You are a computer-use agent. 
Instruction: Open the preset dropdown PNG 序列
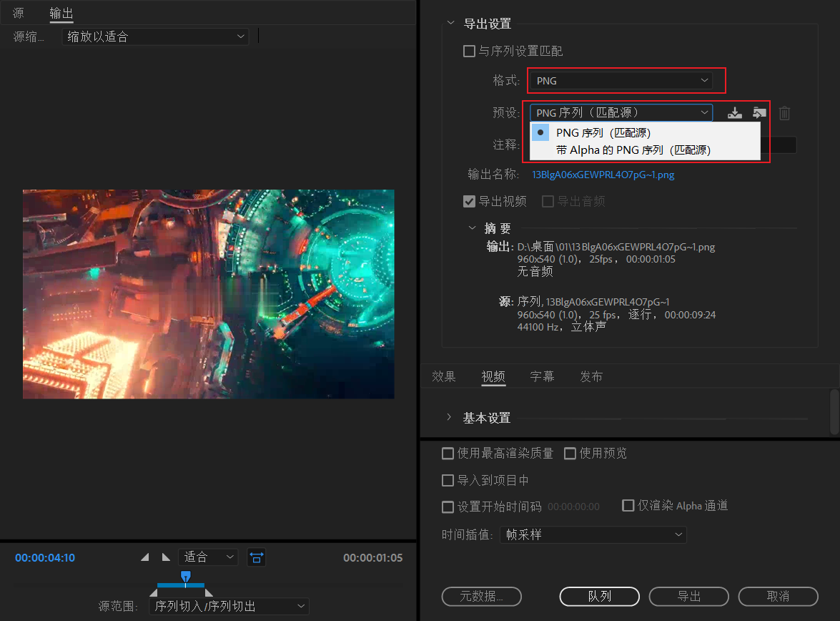(x=621, y=112)
